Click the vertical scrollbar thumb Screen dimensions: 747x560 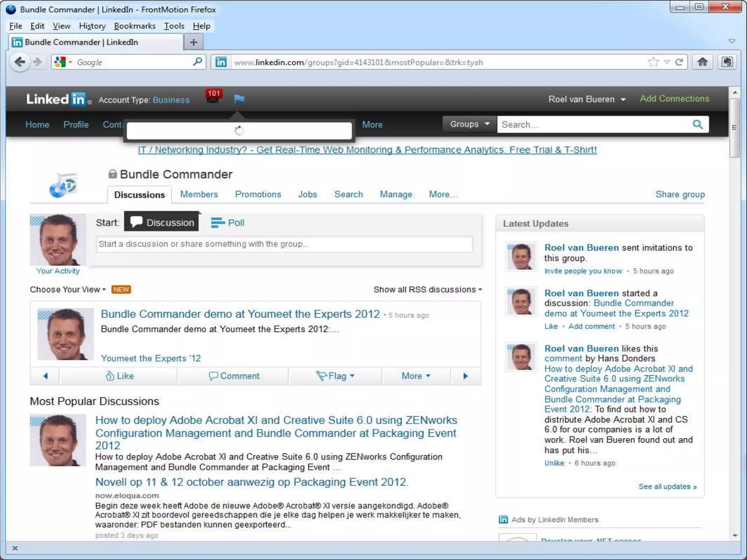(x=735, y=128)
